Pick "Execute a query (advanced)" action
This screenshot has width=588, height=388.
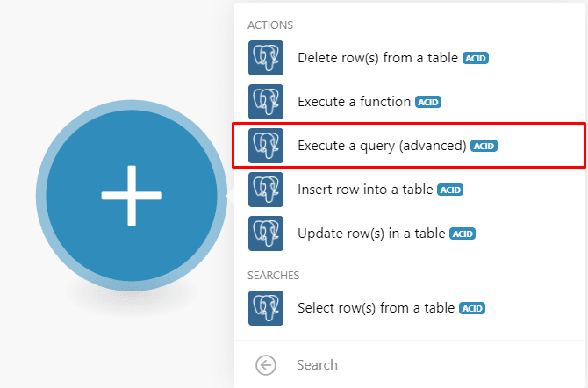(382, 146)
